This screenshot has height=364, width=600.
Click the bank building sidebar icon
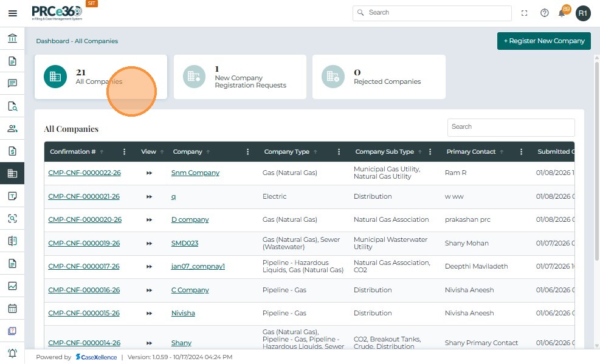coord(12,39)
